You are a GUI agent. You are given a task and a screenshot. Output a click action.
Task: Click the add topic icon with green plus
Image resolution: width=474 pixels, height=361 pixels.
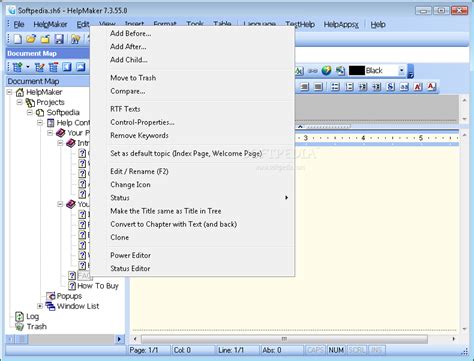tap(18, 67)
